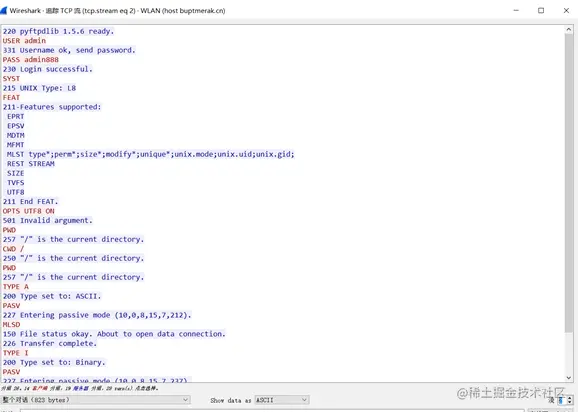Select the '211-Features supported:' line
578x412 pixels.
pyautogui.click(x=52, y=107)
